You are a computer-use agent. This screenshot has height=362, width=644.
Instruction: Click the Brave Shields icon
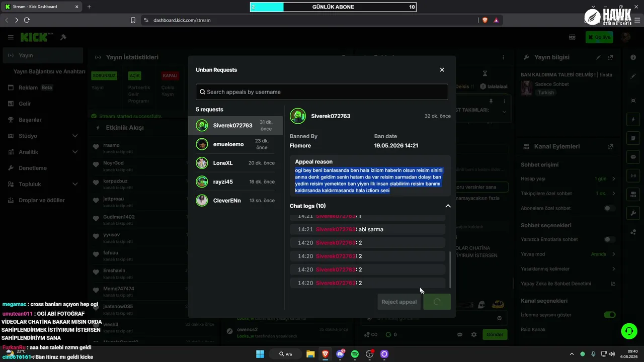tap(485, 20)
